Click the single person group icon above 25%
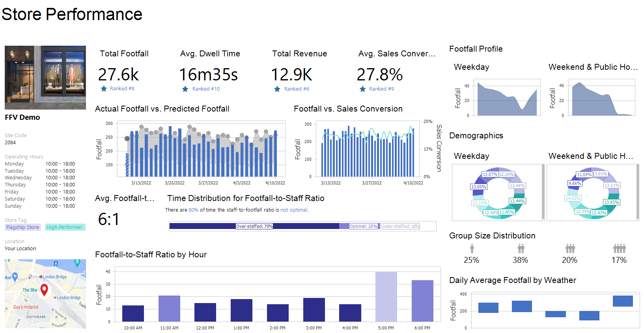The width and height of the screenshot is (644, 333). pyautogui.click(x=472, y=248)
